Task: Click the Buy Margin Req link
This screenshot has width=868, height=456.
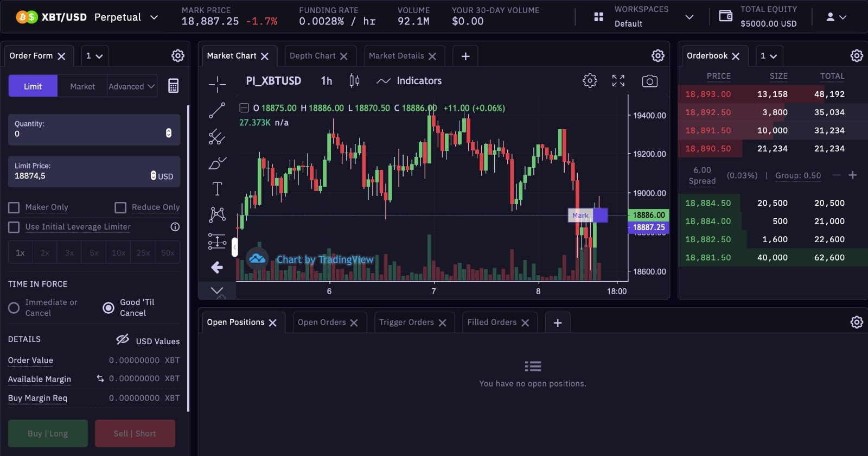Action: pyautogui.click(x=37, y=398)
